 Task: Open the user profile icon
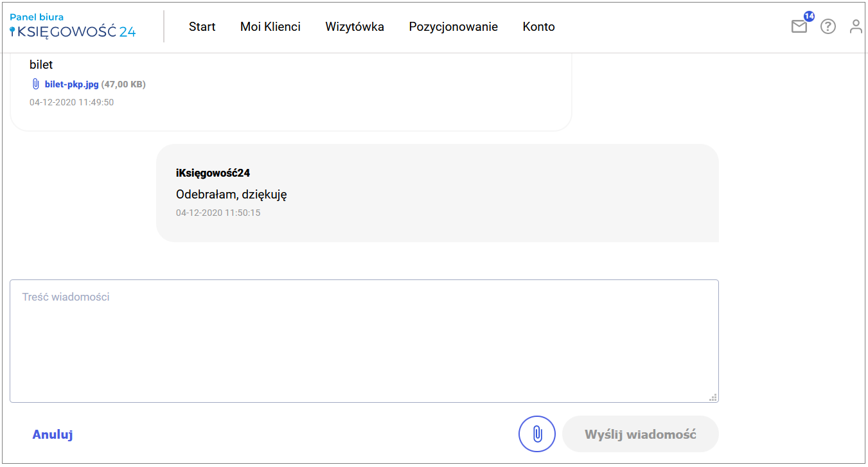(856, 26)
